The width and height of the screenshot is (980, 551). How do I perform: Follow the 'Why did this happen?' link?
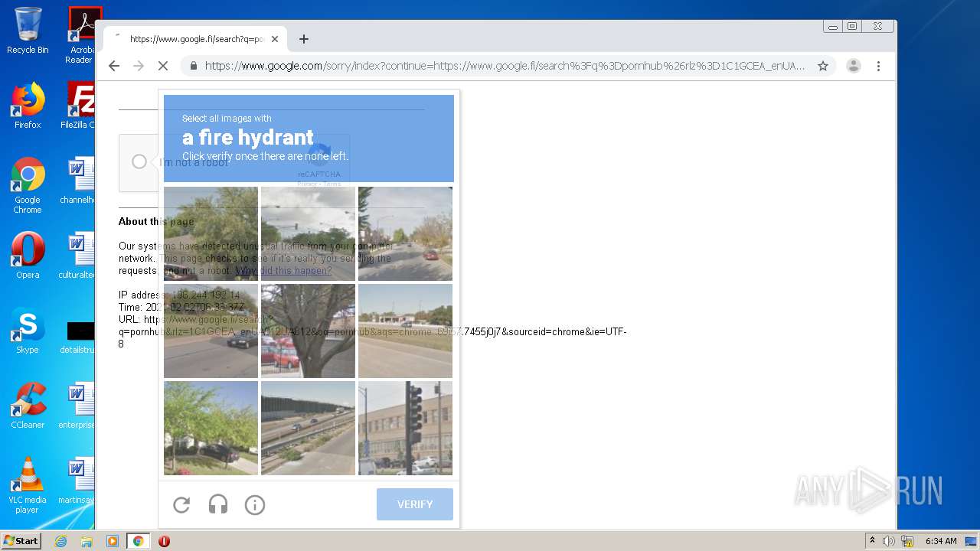pos(283,270)
